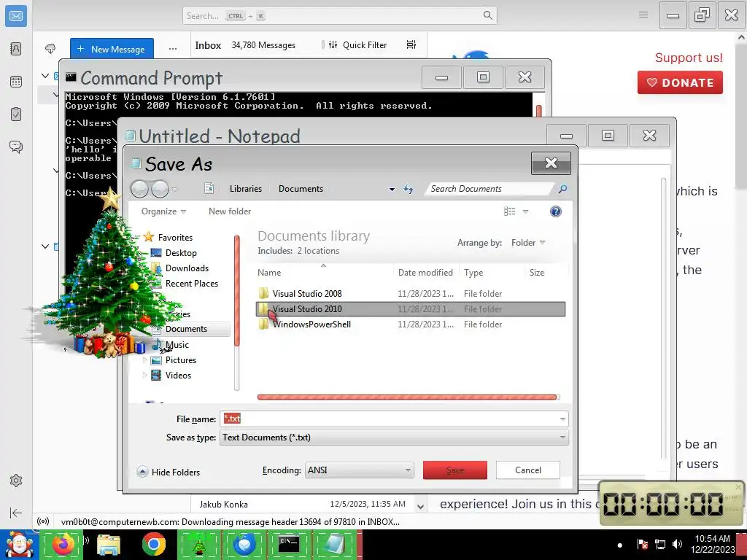The image size is (747, 560).
Task: Open the Calendar icon in Thunderbird sidebar
Action: tap(16, 82)
